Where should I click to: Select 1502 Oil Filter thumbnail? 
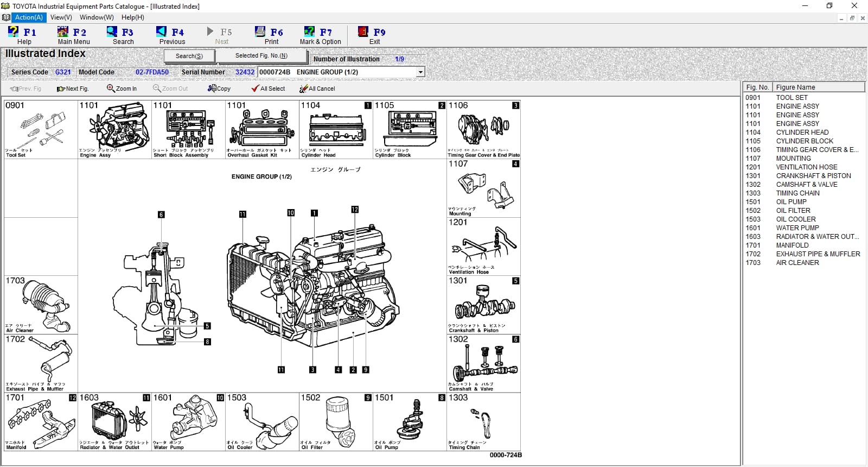pos(336,422)
